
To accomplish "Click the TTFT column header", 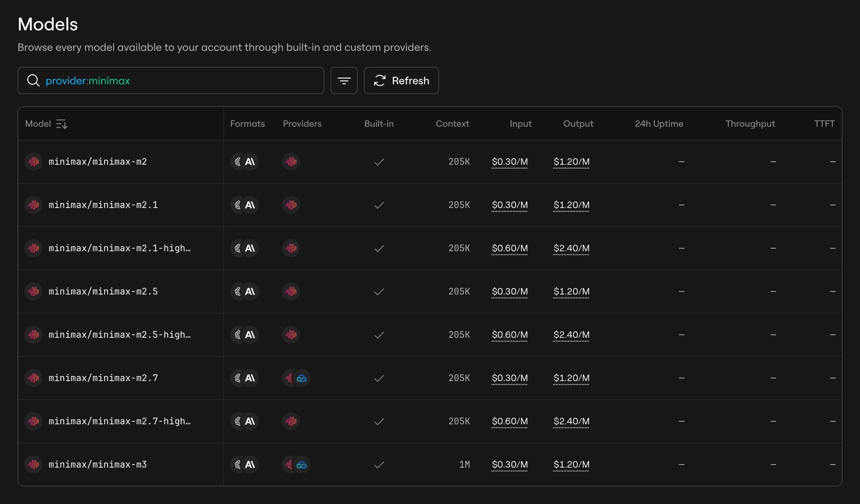I will tap(824, 124).
